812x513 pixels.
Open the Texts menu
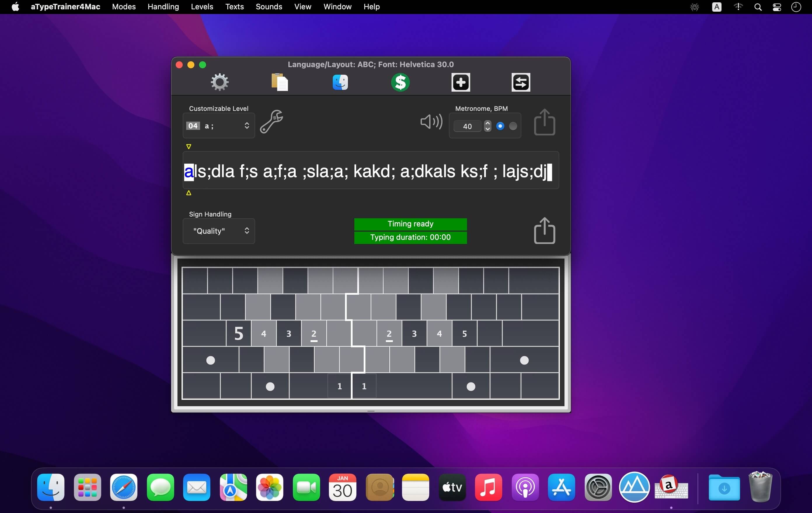coord(234,7)
